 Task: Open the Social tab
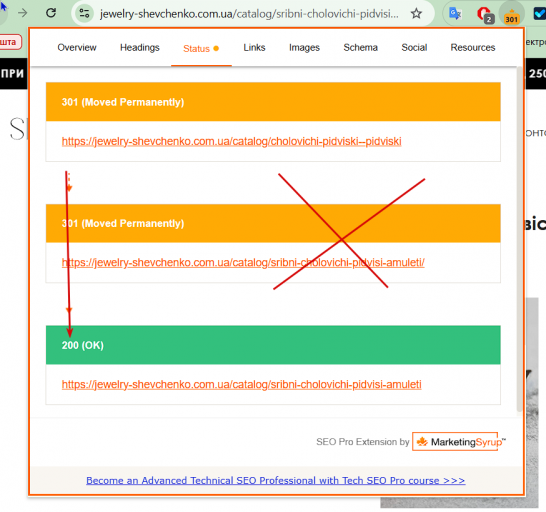(x=414, y=47)
